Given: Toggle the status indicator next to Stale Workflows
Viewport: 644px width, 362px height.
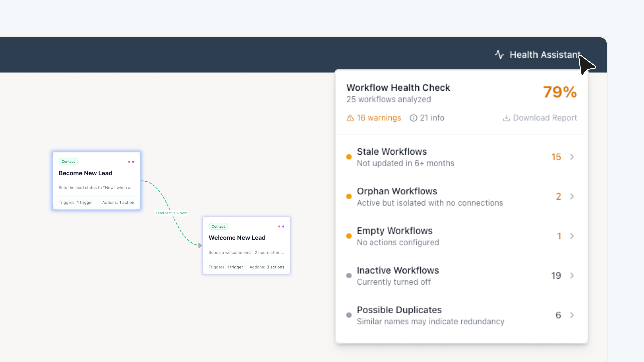Looking at the screenshot, I should [x=349, y=157].
